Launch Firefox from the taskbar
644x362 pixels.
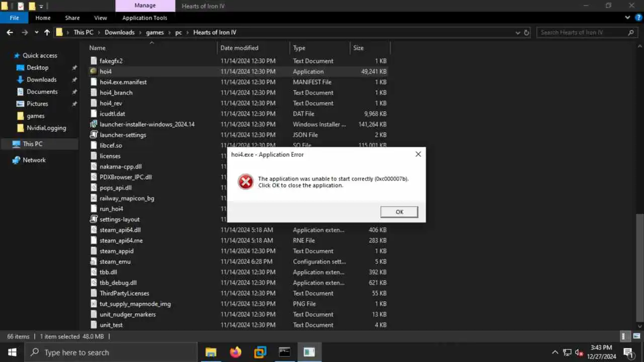[x=235, y=352]
